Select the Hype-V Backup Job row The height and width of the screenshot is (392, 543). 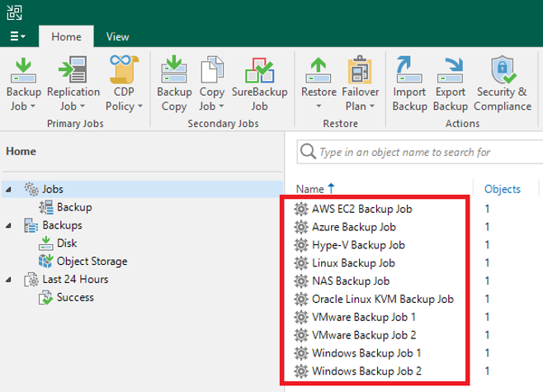click(417, 245)
